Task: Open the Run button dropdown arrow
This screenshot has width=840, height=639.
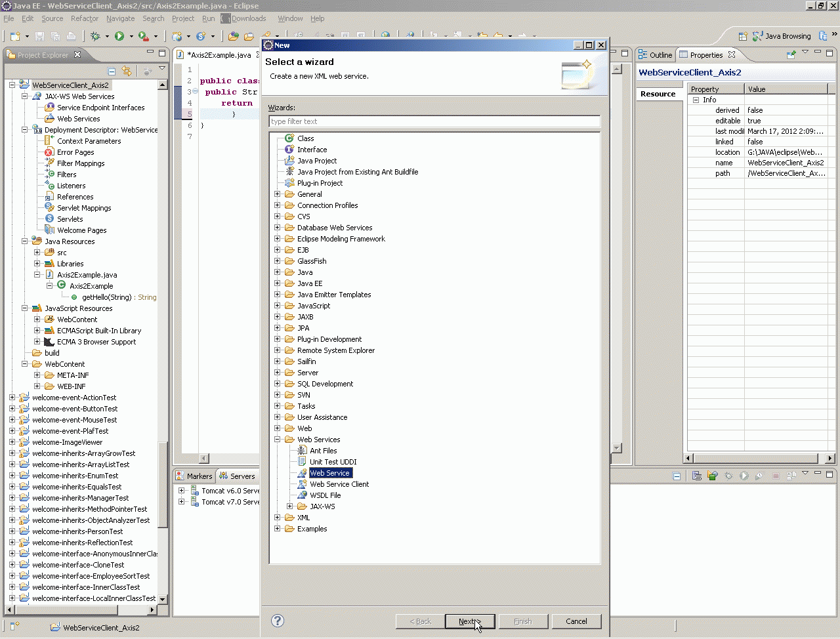Action: pos(131,37)
